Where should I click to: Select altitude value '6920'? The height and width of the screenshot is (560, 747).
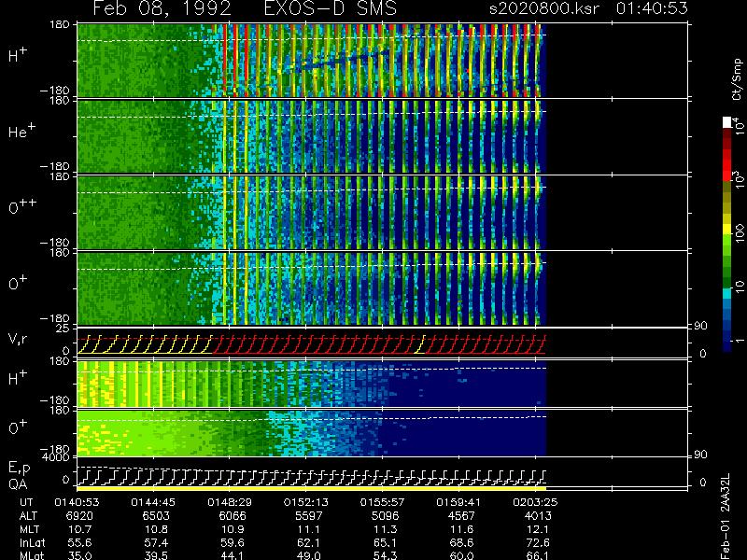(79, 516)
